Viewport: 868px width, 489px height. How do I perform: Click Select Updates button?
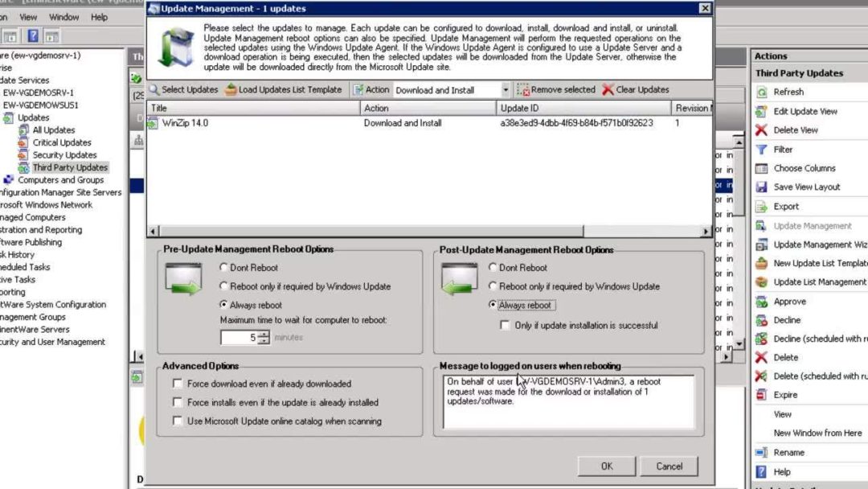click(184, 90)
